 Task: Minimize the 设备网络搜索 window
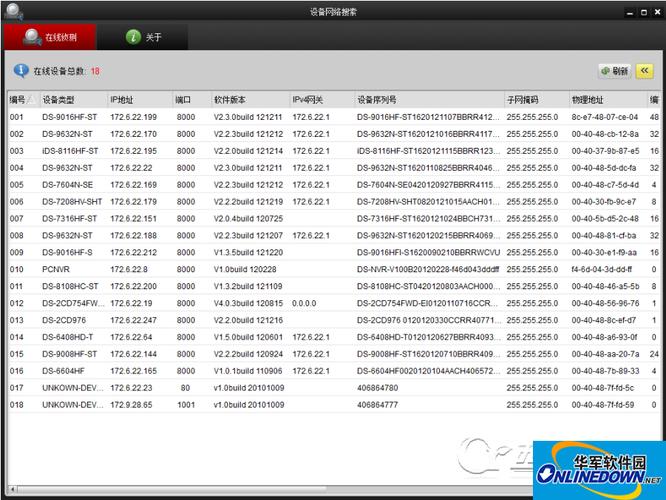click(x=630, y=12)
